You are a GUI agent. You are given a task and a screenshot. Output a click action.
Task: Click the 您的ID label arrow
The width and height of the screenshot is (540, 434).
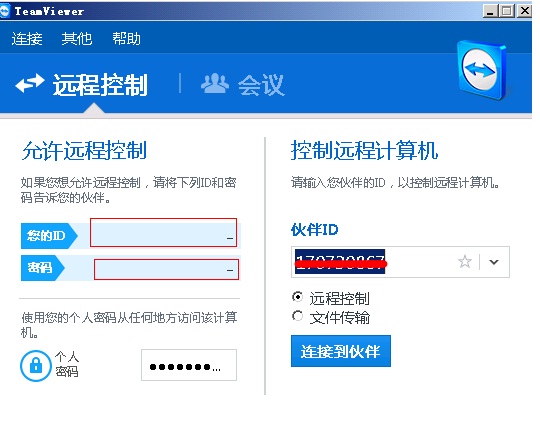50,236
